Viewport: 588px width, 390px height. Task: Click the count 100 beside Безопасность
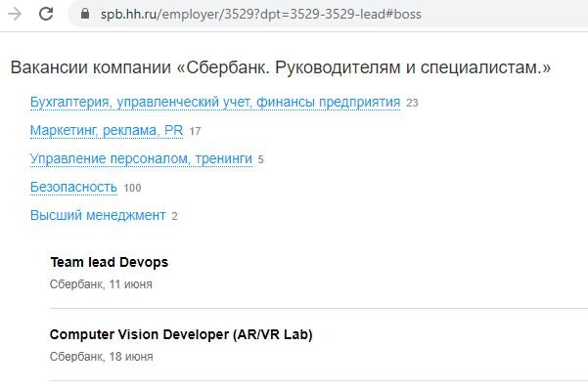tap(132, 188)
